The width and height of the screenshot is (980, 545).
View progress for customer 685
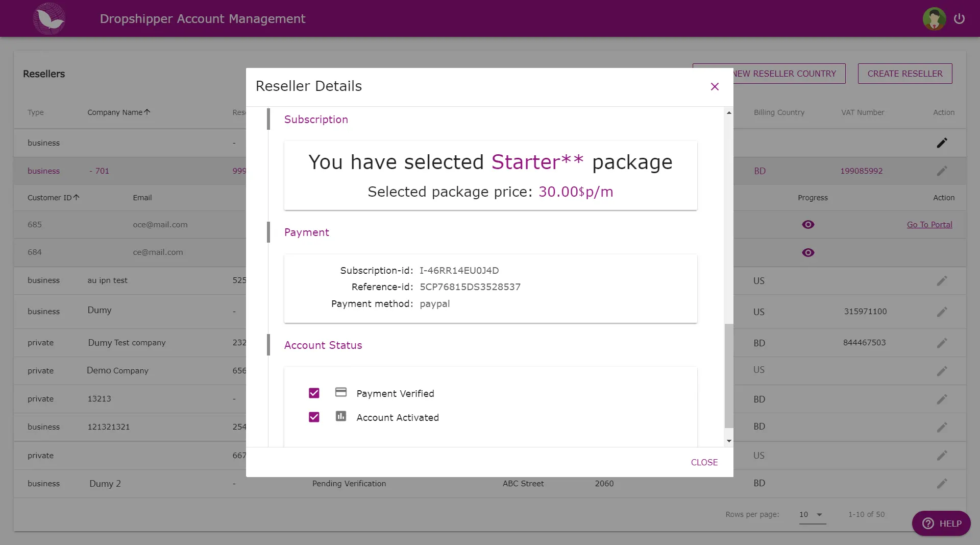pos(808,225)
